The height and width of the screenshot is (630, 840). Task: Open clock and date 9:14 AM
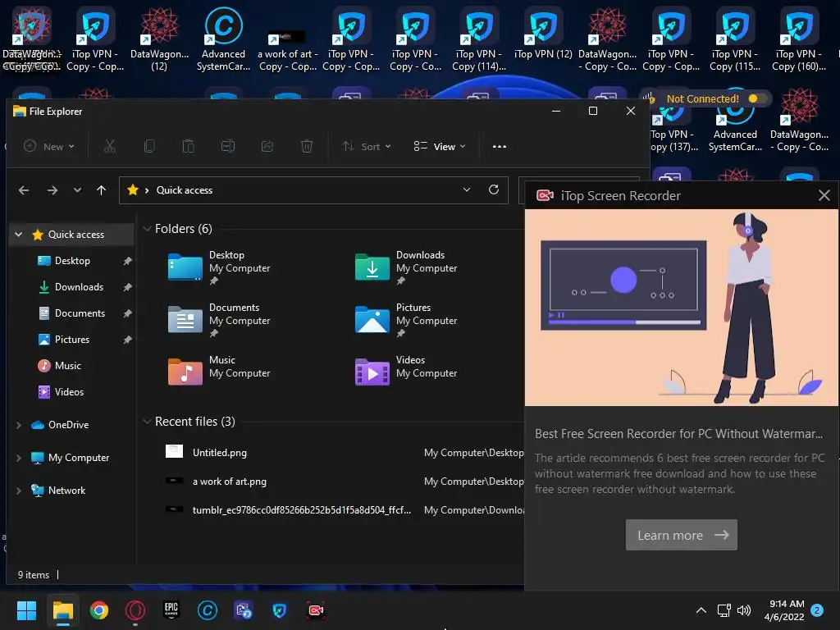pos(785,610)
